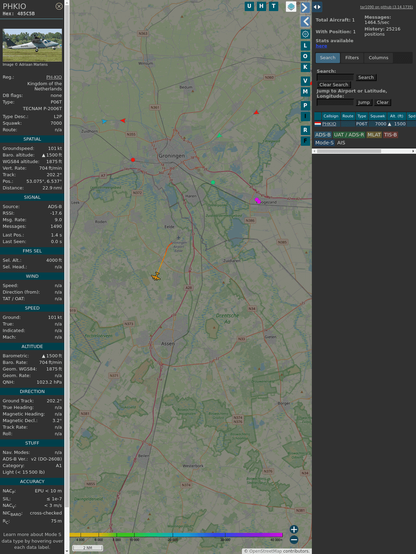
Task: Toggle the K map button
Action: (x=305, y=67)
